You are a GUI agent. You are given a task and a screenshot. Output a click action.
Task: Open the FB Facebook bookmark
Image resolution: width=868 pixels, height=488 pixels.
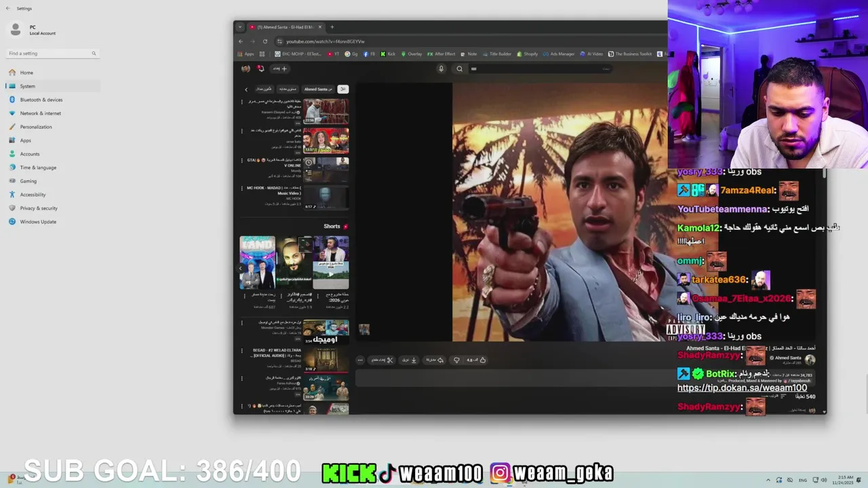[370, 54]
